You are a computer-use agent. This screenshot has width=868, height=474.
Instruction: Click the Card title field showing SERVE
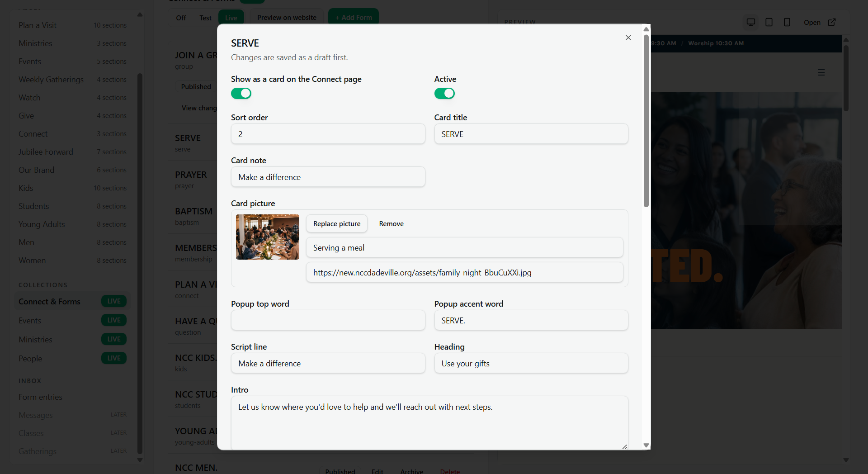point(531,134)
